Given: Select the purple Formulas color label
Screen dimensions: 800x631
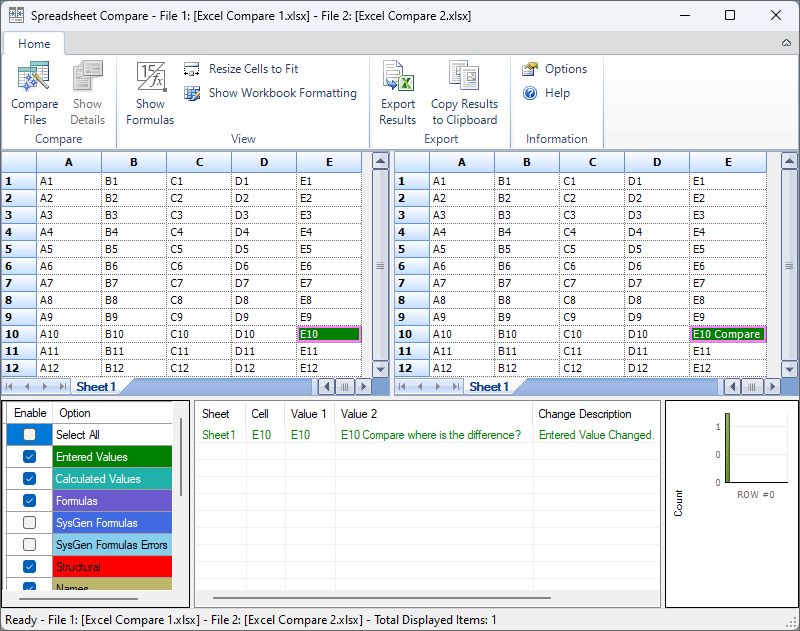Looking at the screenshot, I should (112, 500).
